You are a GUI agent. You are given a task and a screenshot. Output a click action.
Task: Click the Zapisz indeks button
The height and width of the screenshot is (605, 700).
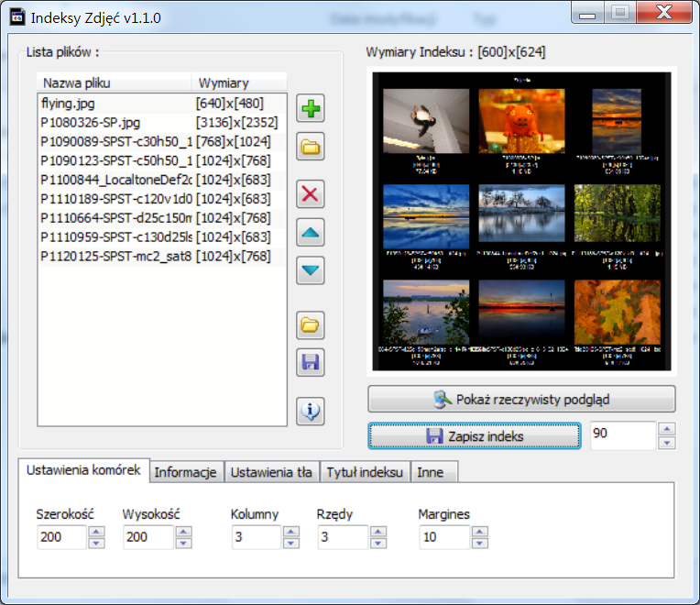pyautogui.click(x=475, y=436)
